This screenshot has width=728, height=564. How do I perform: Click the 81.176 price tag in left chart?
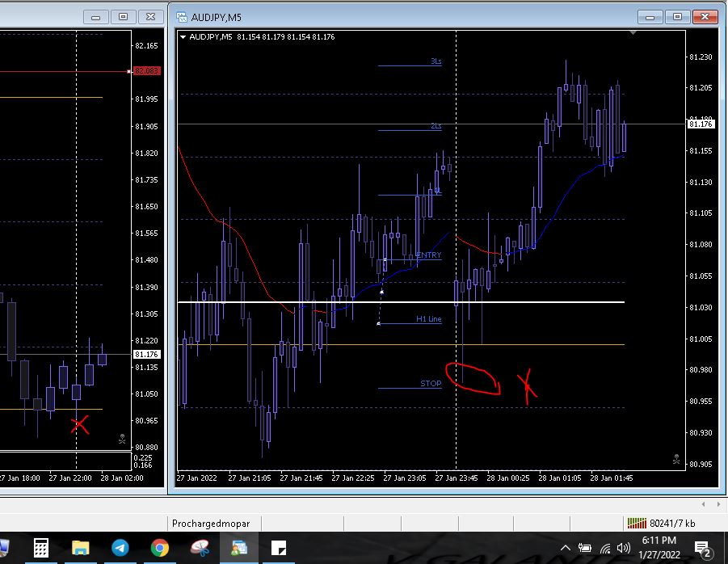146,354
